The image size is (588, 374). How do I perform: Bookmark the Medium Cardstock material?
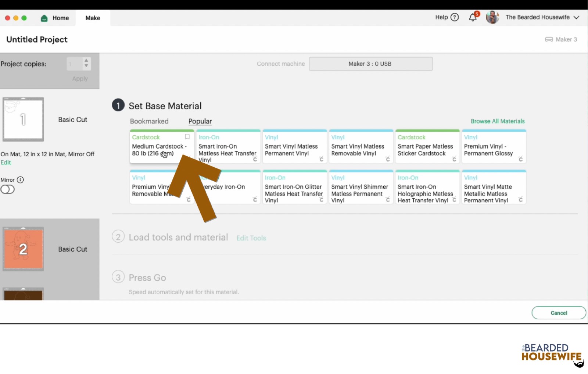pyautogui.click(x=187, y=137)
